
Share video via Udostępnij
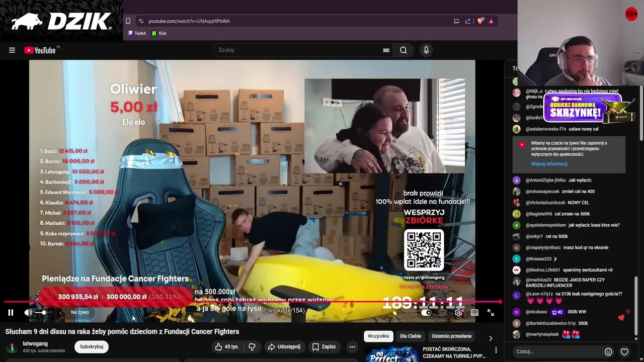pos(284,346)
